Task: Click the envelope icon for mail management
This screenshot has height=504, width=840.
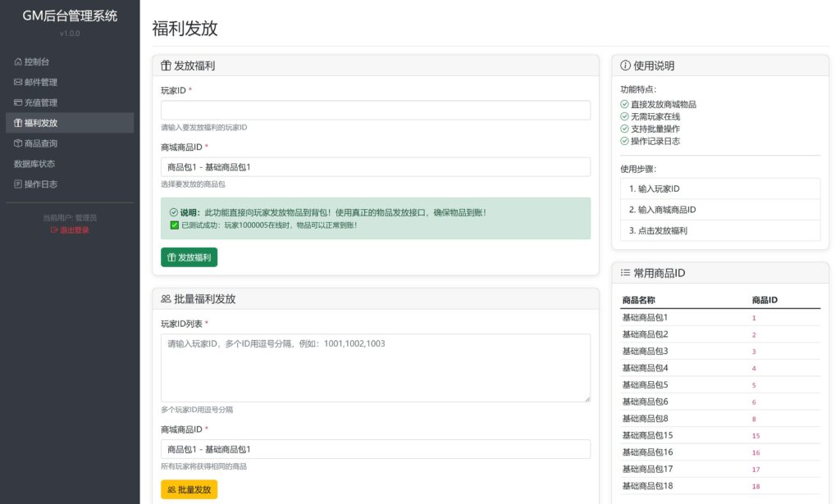Action: 18,83
